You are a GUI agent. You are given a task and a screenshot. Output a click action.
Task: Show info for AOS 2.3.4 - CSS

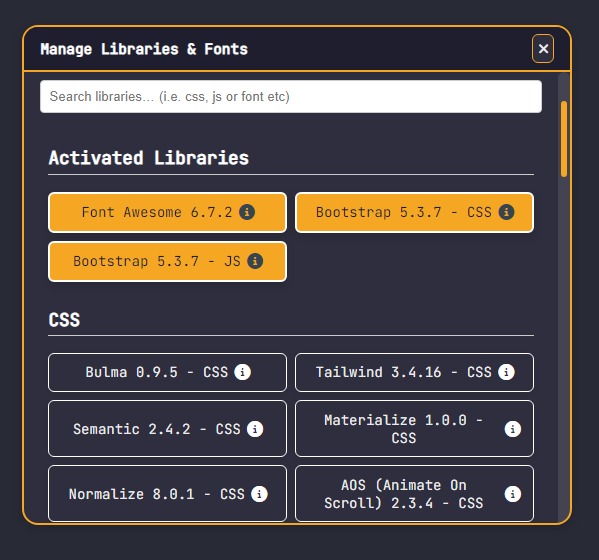(x=513, y=494)
